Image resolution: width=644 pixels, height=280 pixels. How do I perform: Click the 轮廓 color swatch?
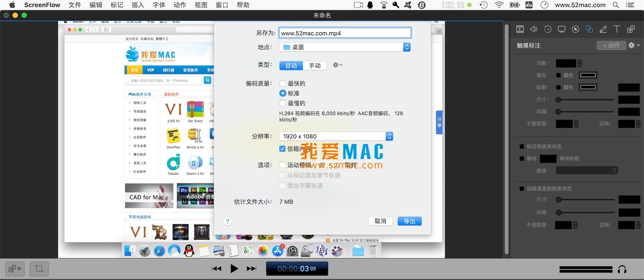588,87
